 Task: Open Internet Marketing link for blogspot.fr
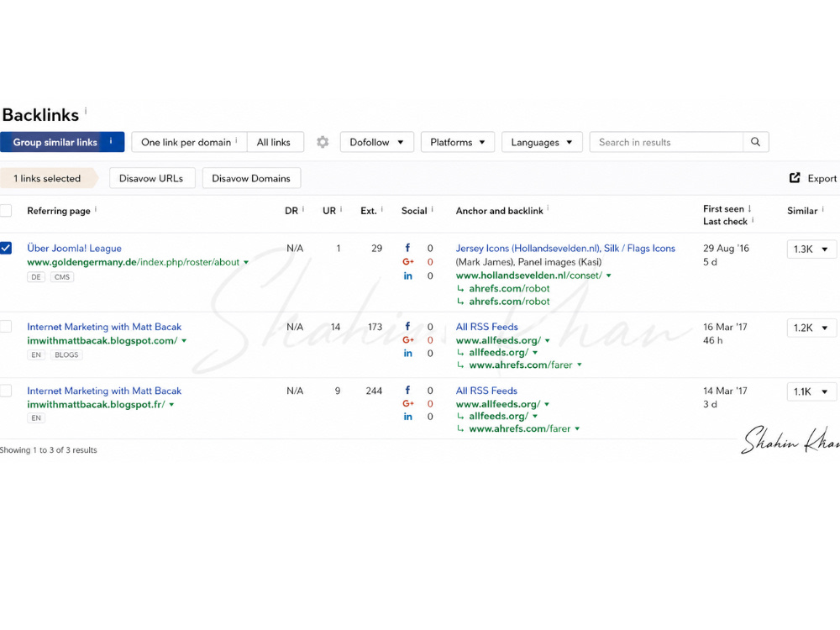(x=104, y=391)
